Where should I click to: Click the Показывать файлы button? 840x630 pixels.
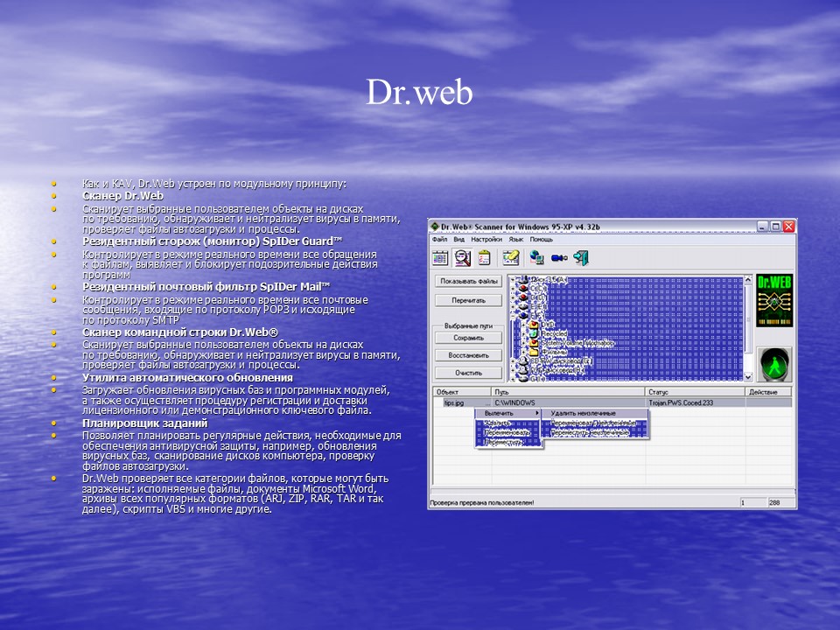(470, 281)
